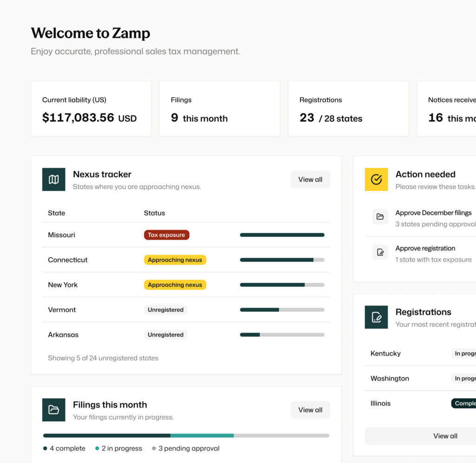This screenshot has height=463, width=476.
Task: Click the folder icon beside Approve December filings
Action: click(x=380, y=217)
